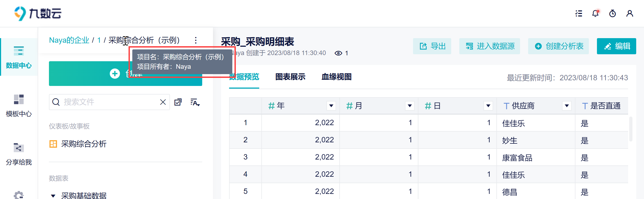Image resolution: width=644 pixels, height=199 pixels.
Task: Toggle the view count eye icon
Action: tap(338, 53)
